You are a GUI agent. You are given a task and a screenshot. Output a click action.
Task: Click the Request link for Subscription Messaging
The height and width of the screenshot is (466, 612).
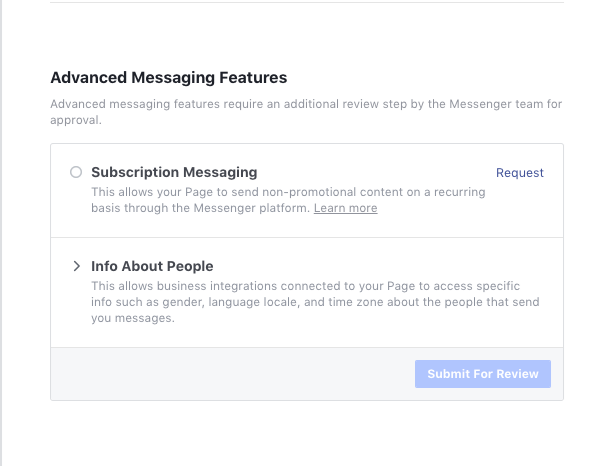[x=519, y=173]
